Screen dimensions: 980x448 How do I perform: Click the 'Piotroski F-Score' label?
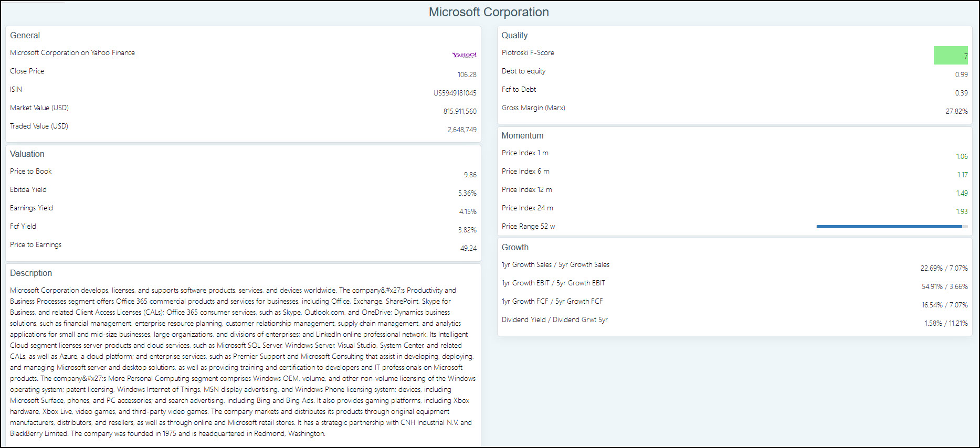coord(528,52)
